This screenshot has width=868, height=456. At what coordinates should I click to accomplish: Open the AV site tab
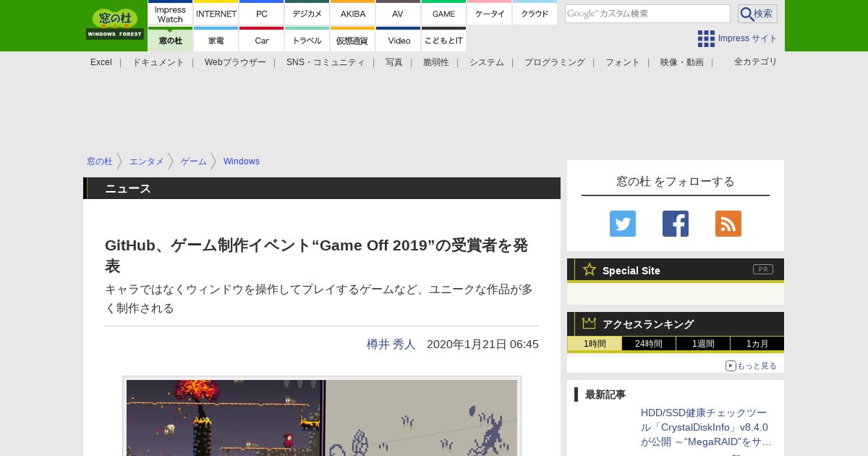click(x=398, y=13)
